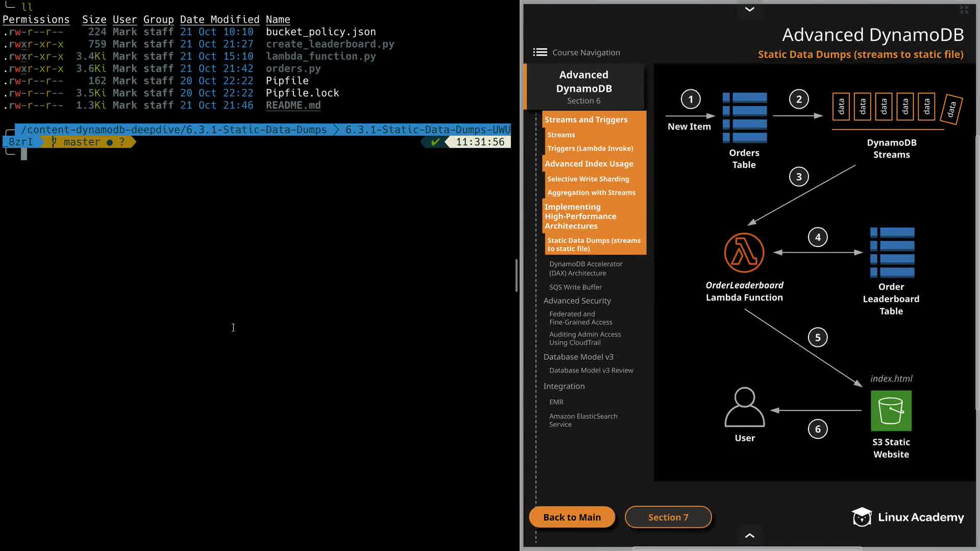Screen dimensions: 980x551
Task: Click the User silhouette icon
Action: click(x=744, y=407)
